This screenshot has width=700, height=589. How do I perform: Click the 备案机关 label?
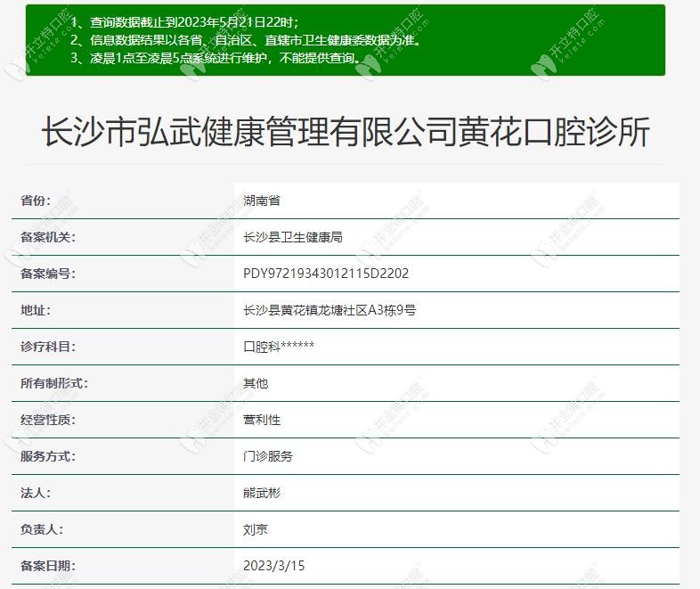click(x=48, y=237)
